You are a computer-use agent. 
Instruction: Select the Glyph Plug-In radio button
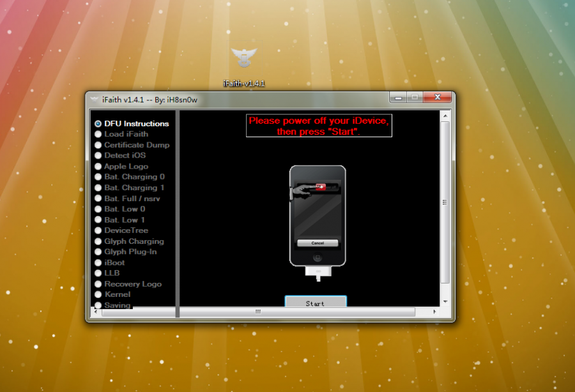pyautogui.click(x=98, y=252)
